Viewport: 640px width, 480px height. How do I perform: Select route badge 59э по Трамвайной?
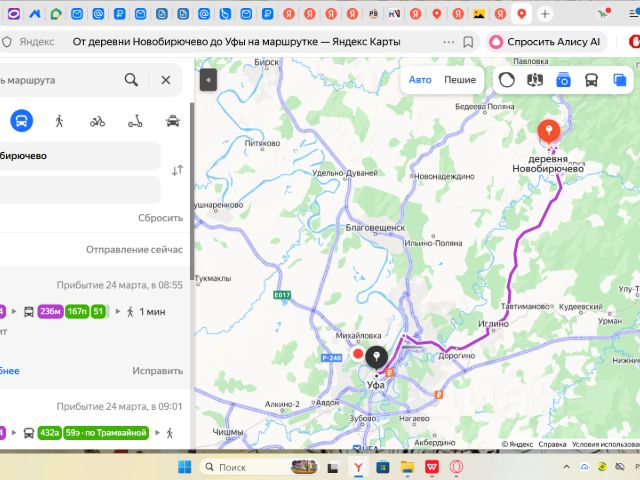(106, 433)
